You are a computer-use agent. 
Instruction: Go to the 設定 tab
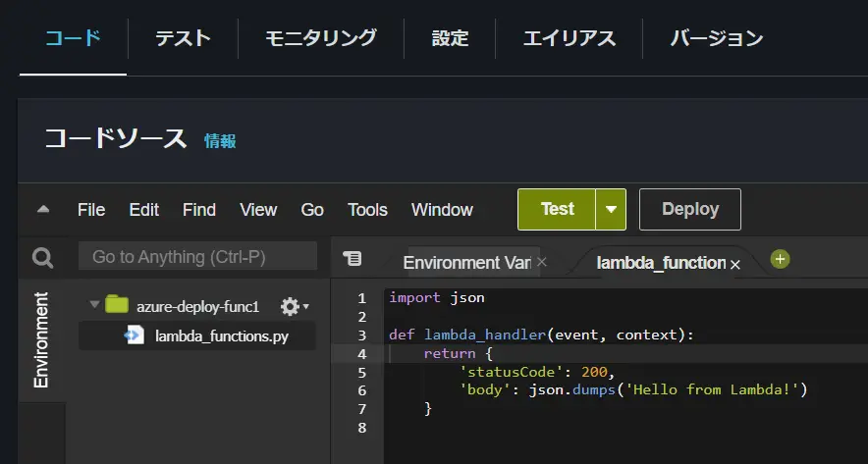click(x=450, y=38)
